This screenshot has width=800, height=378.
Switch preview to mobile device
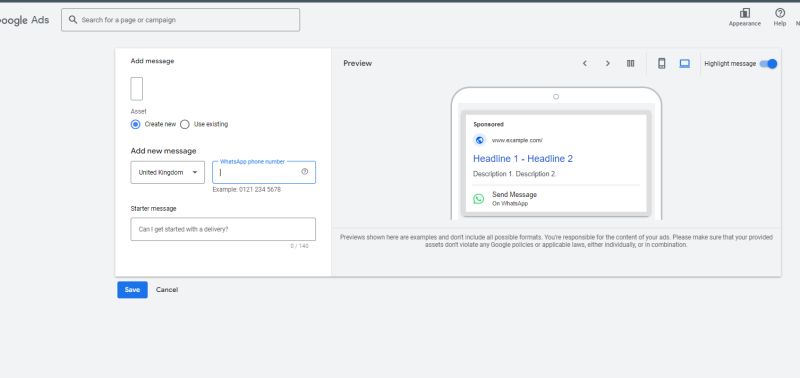[662, 63]
